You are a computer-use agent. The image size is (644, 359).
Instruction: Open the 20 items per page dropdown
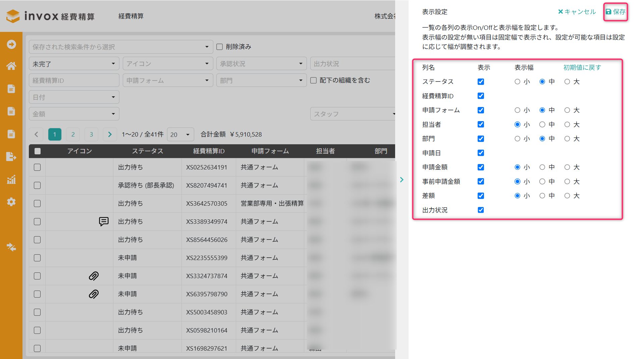[180, 135]
